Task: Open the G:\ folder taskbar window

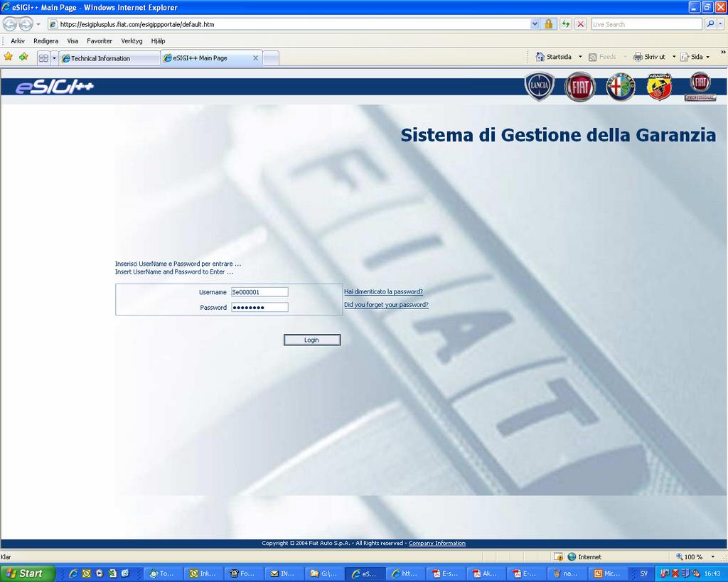Action: (324, 573)
